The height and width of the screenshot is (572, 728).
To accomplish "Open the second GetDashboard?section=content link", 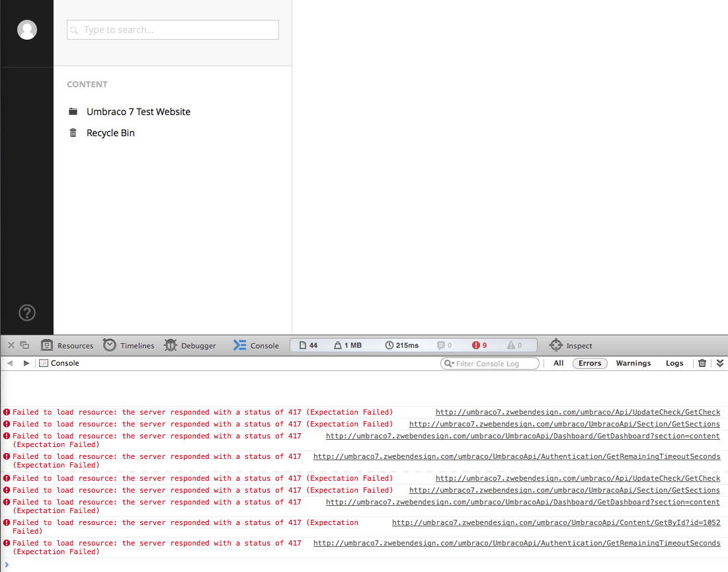I will coord(523,503).
